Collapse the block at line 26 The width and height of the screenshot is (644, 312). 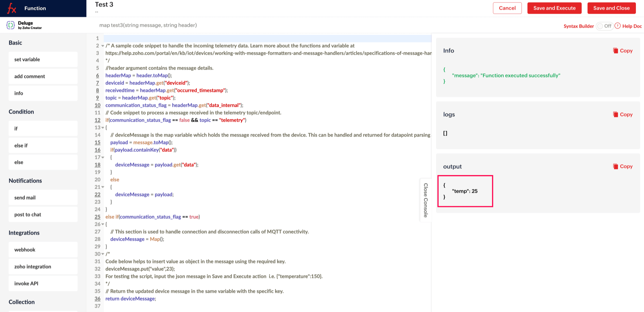[x=103, y=224]
